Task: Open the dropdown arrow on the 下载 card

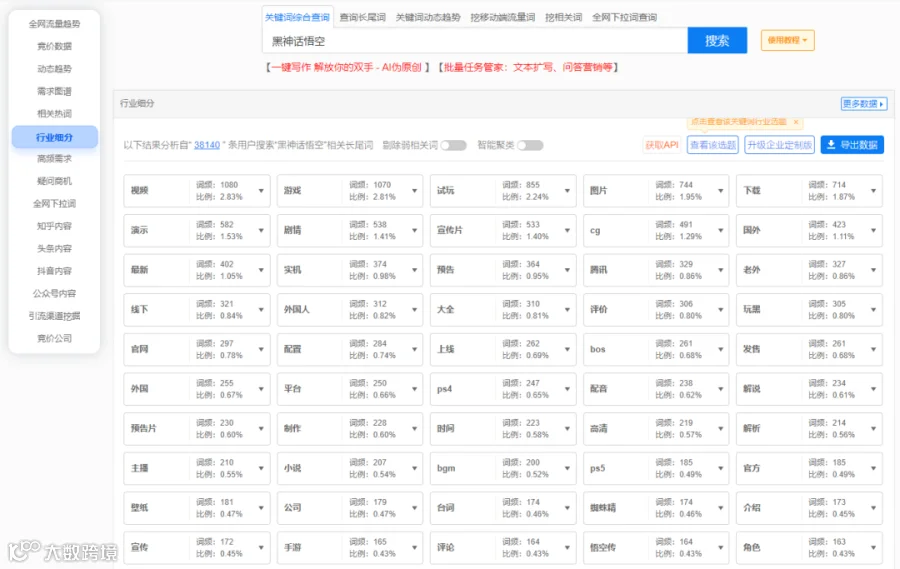Action: [874, 191]
